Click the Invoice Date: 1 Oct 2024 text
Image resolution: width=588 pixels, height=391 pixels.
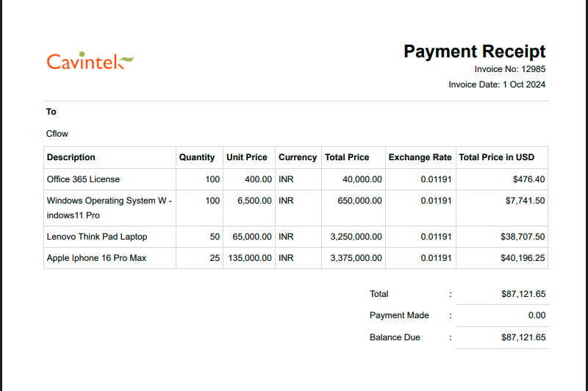tap(497, 85)
